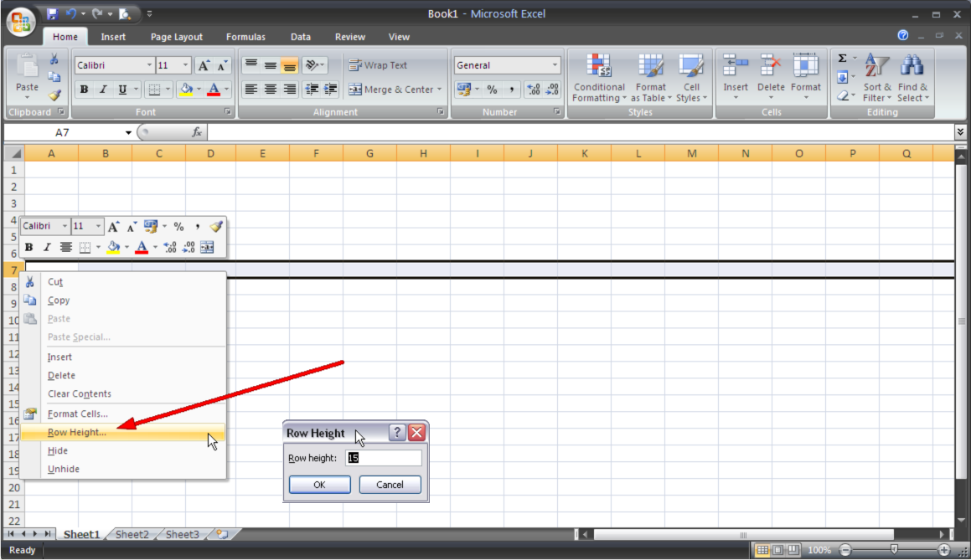Toggle Merge & Center for selected cells

pyautogui.click(x=391, y=89)
